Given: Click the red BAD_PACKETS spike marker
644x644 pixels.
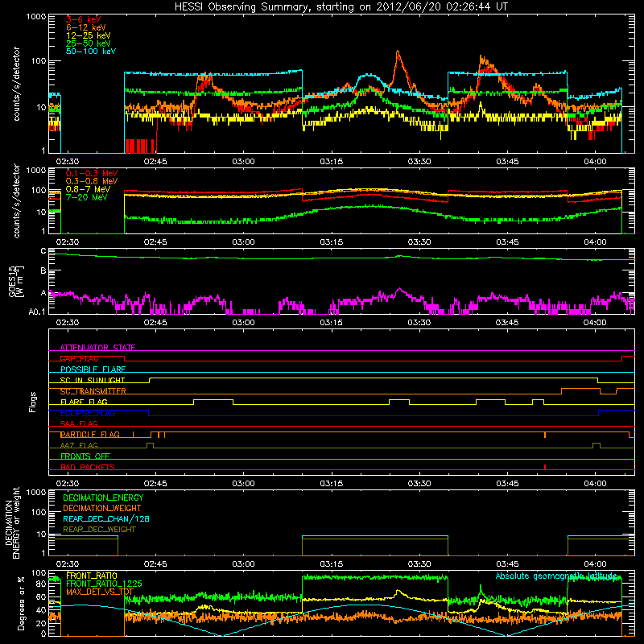Looking at the screenshot, I should 545,467.
